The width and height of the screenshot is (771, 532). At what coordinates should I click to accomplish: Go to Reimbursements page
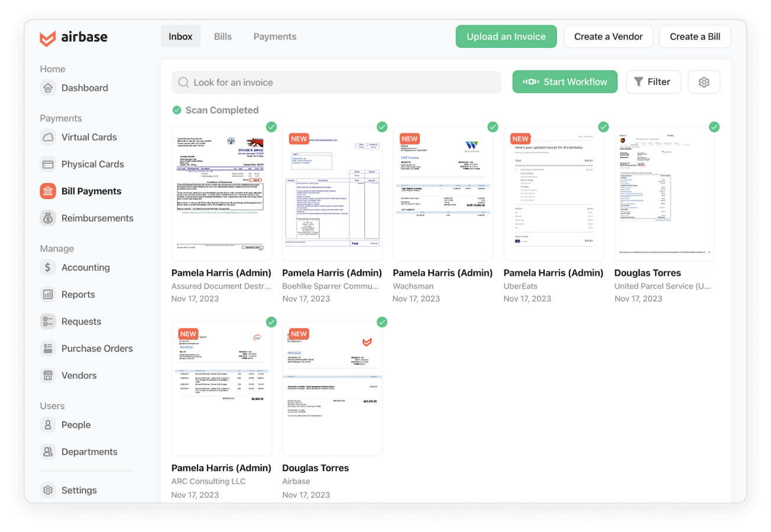tap(98, 218)
